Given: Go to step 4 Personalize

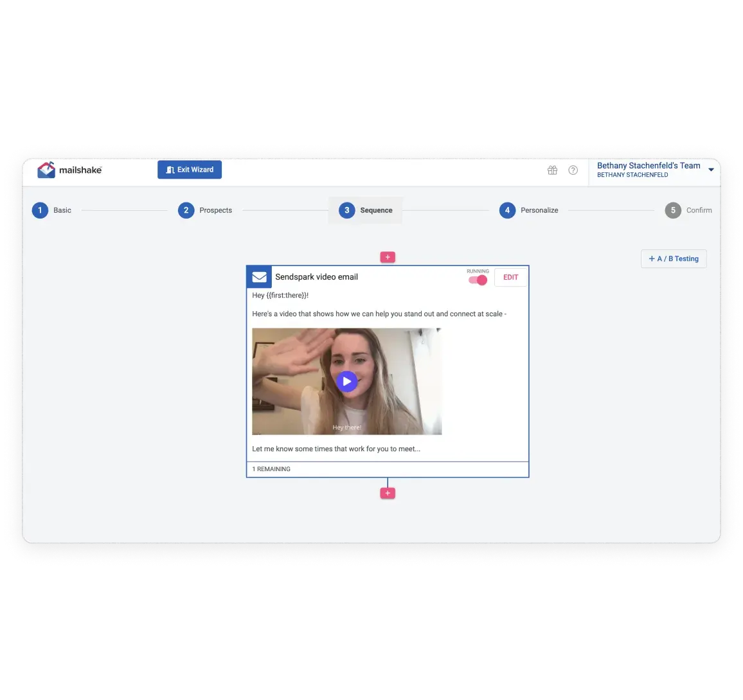Looking at the screenshot, I should [529, 210].
